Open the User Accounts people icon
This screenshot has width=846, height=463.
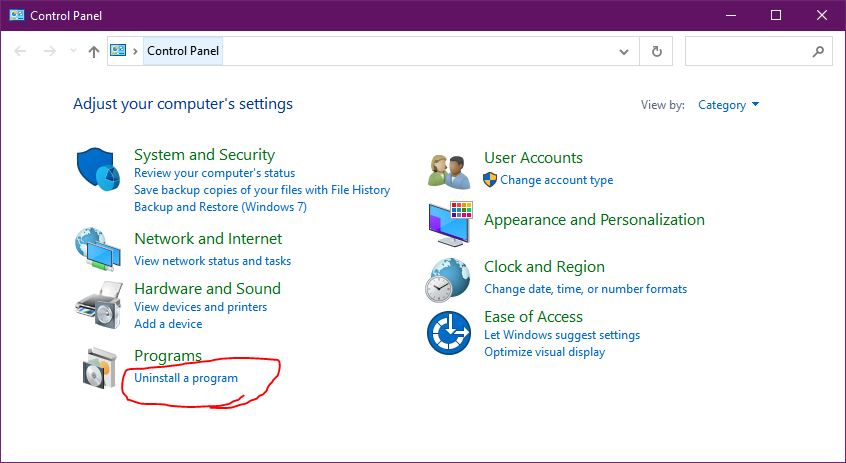click(x=449, y=172)
